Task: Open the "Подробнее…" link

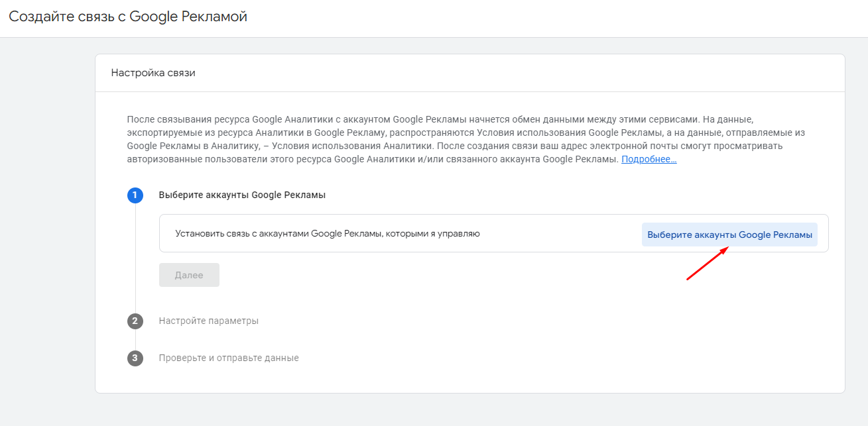Action: (x=649, y=160)
